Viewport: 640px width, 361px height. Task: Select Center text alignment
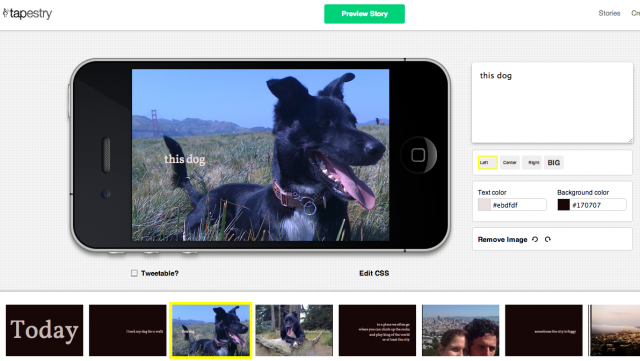tap(509, 163)
